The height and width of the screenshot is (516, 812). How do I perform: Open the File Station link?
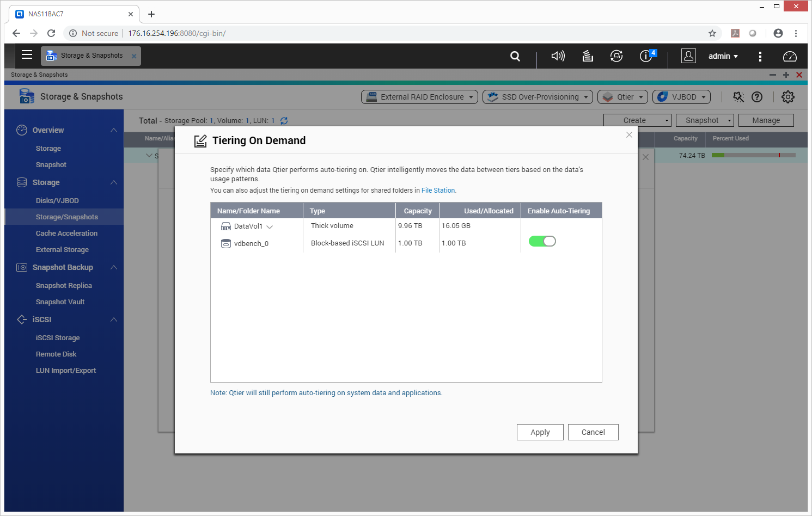tap(438, 191)
